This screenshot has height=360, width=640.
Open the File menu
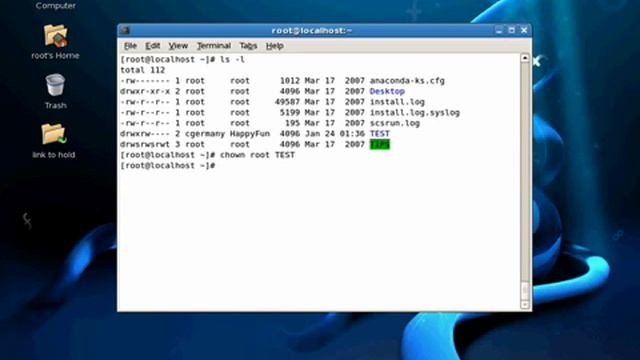pyautogui.click(x=130, y=46)
